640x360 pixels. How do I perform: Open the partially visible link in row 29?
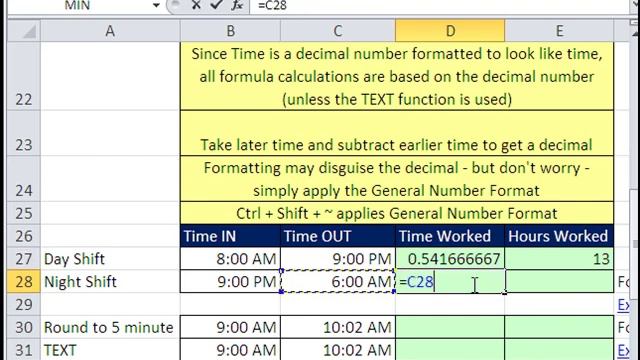pos(623,304)
